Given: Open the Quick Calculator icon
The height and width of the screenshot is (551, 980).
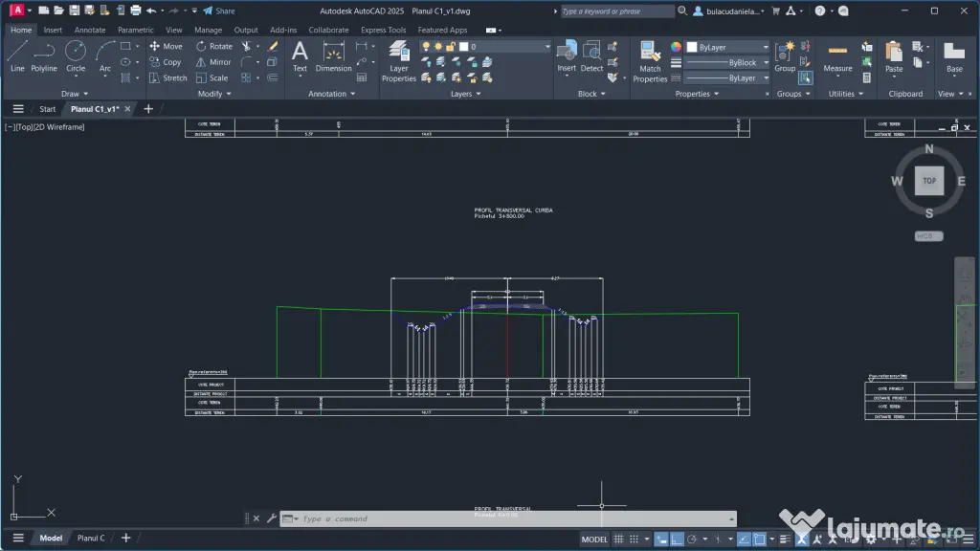Looking at the screenshot, I should 867,77.
